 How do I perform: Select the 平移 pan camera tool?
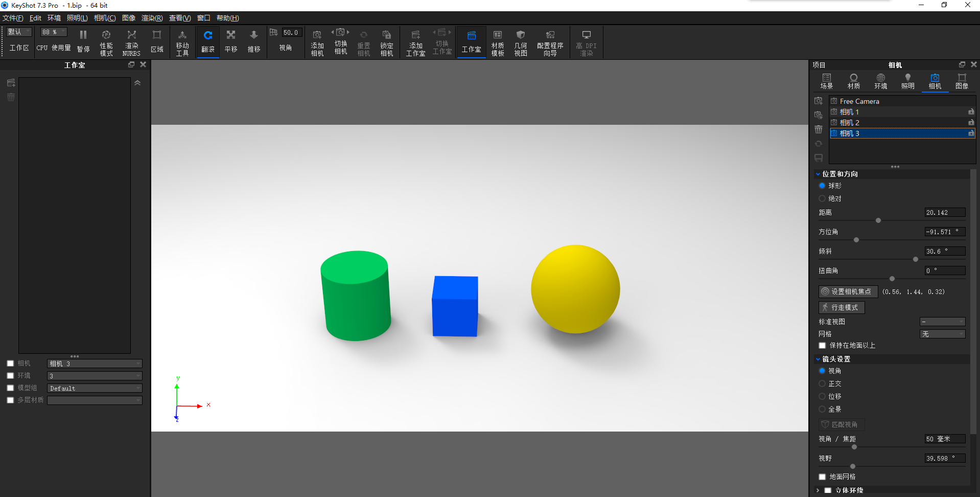pos(231,41)
